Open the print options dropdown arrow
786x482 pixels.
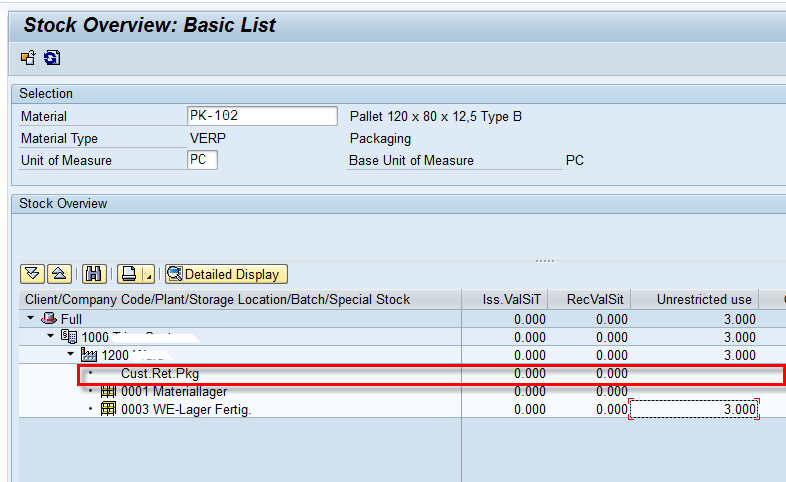point(148,275)
